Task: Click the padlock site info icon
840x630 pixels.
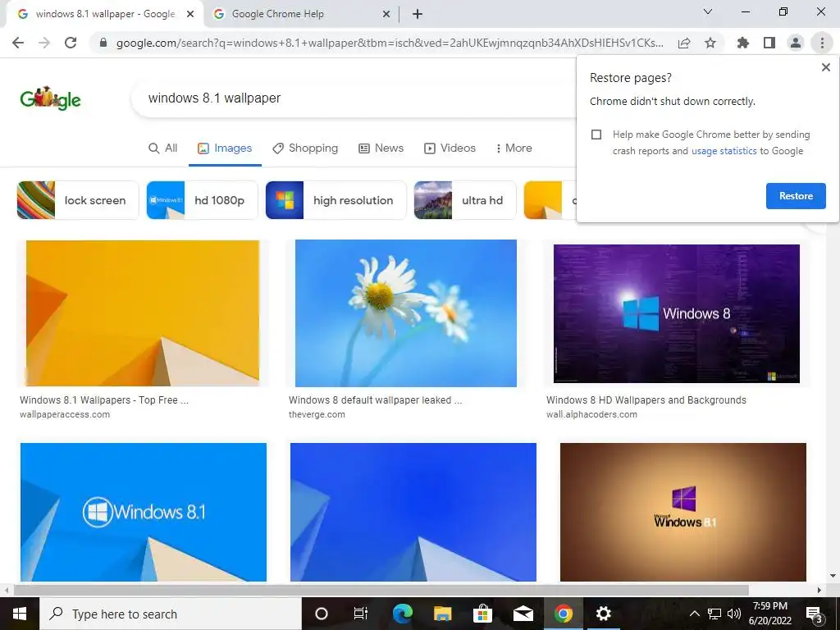Action: point(103,43)
